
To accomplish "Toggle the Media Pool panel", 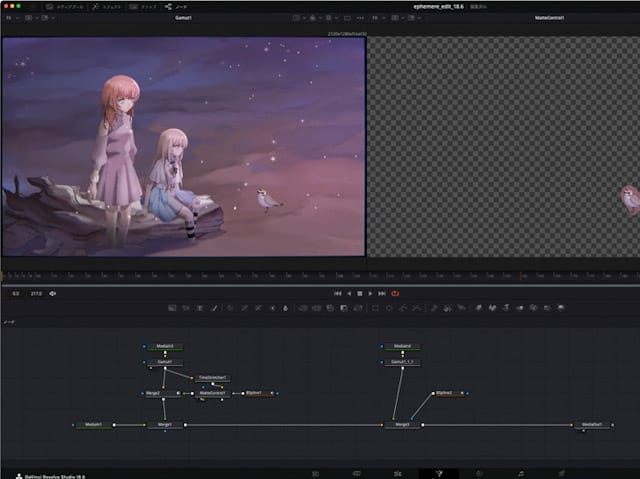I will 65,7.
